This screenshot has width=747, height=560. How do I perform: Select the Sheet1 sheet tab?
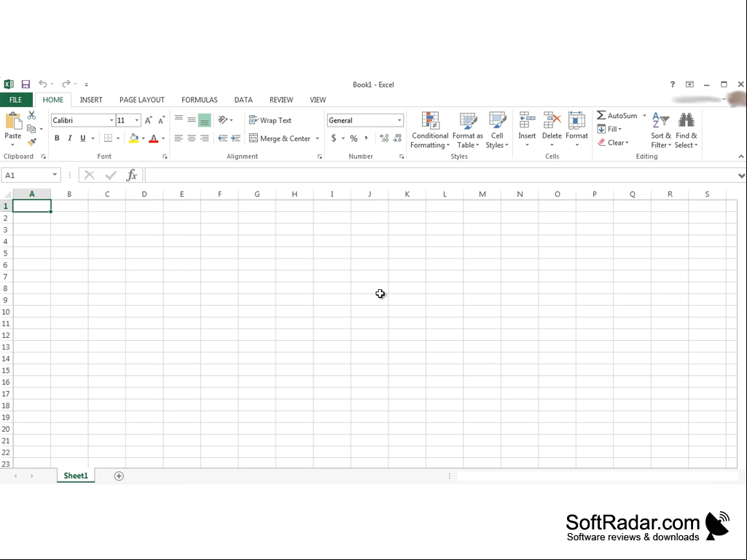[x=76, y=476]
